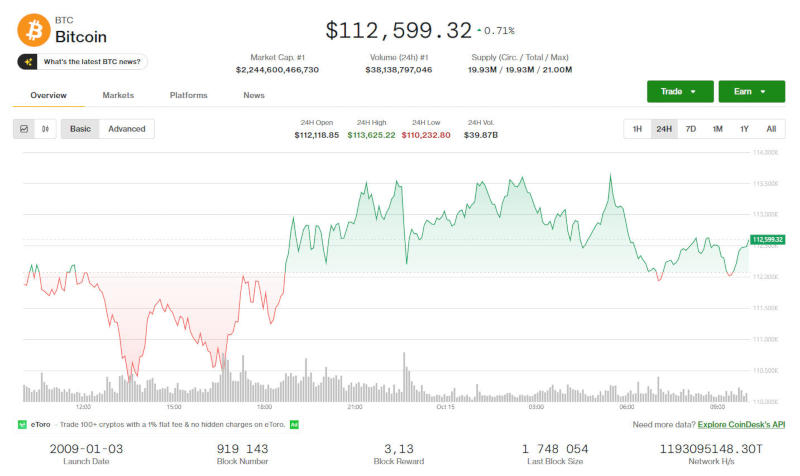Click the green Ad badge icon
800x476 pixels.
coord(295,424)
